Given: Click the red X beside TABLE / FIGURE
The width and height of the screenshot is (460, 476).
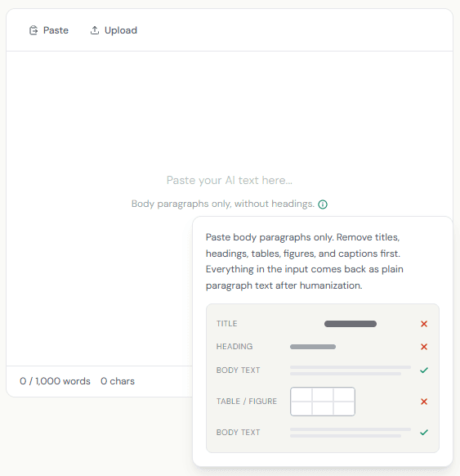Looking at the screenshot, I should (424, 402).
